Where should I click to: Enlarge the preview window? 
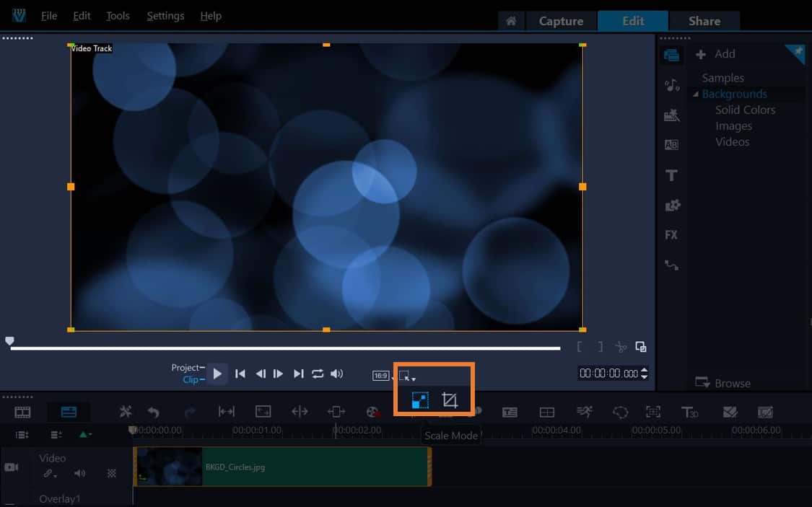tap(641, 347)
